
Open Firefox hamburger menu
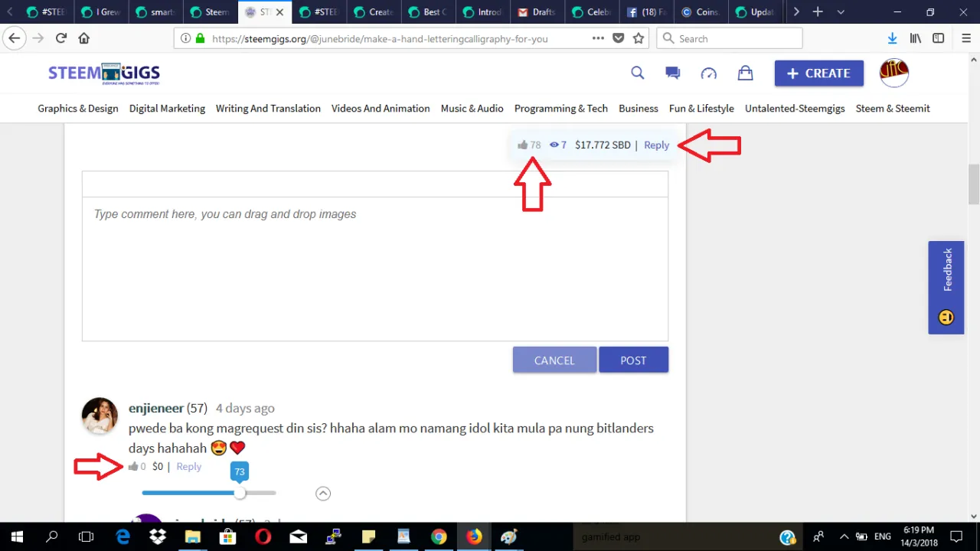(965, 38)
